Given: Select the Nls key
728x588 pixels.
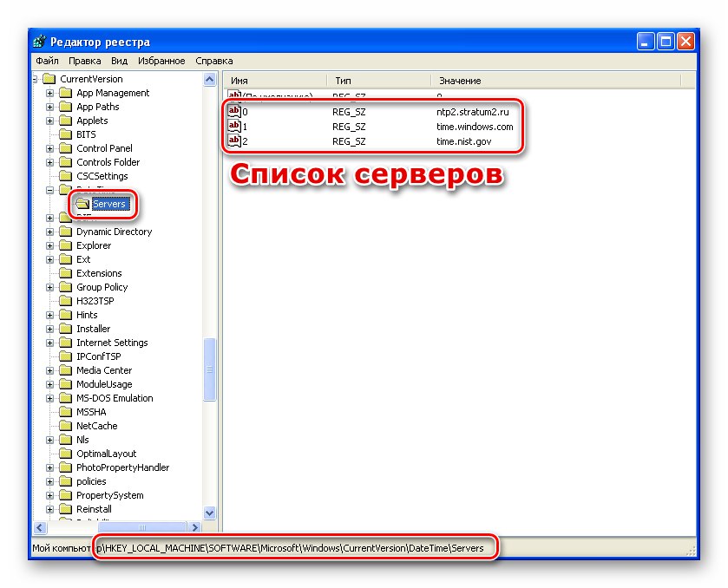Looking at the screenshot, I should tap(82, 440).
